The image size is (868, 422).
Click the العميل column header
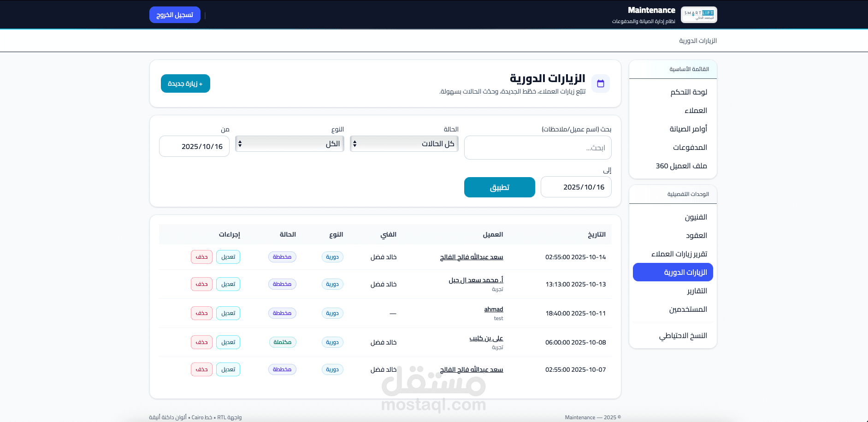493,234
